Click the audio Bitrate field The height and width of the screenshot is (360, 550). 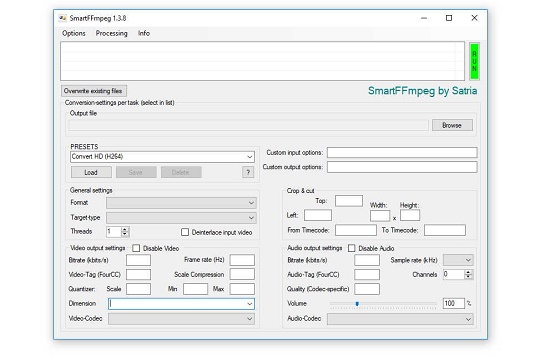click(x=367, y=260)
